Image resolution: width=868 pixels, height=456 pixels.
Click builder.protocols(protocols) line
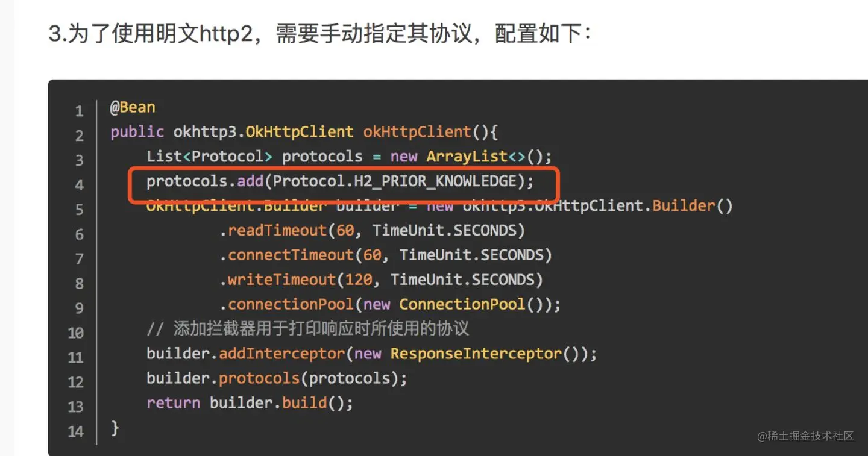coord(277,378)
